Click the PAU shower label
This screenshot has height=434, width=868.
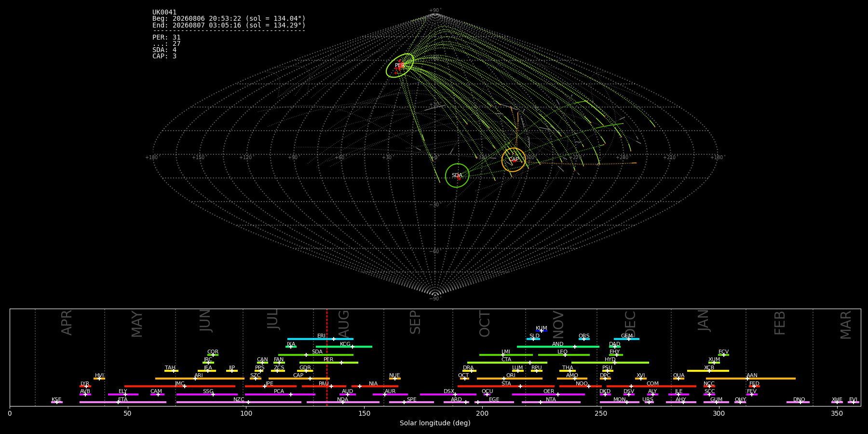pos(324,384)
